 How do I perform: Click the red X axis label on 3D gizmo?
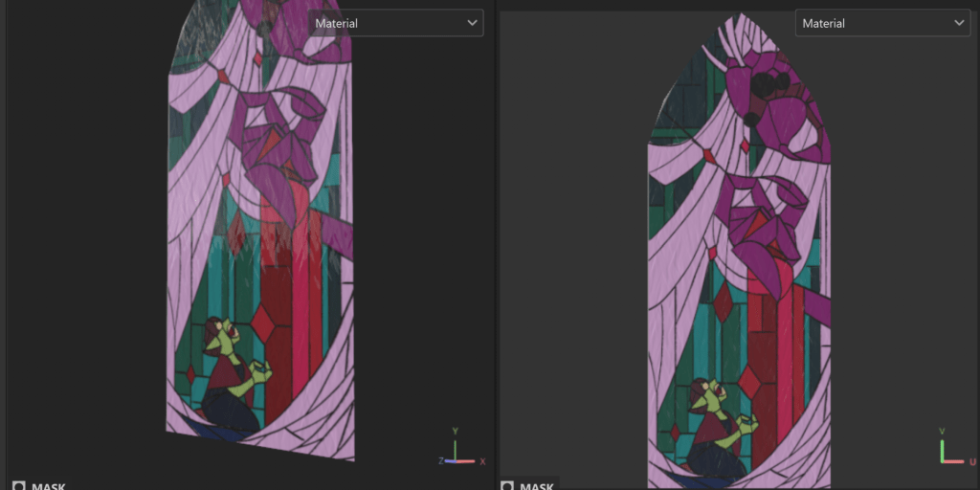click(482, 461)
